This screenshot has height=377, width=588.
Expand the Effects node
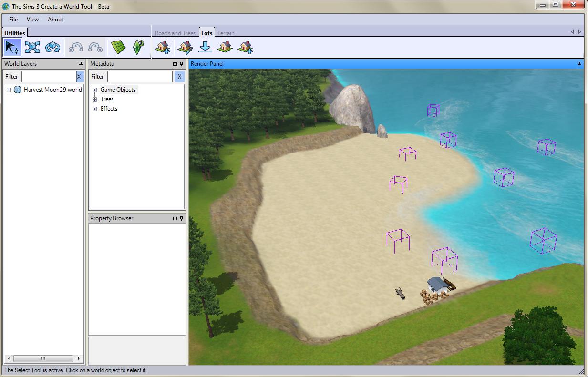click(x=94, y=109)
